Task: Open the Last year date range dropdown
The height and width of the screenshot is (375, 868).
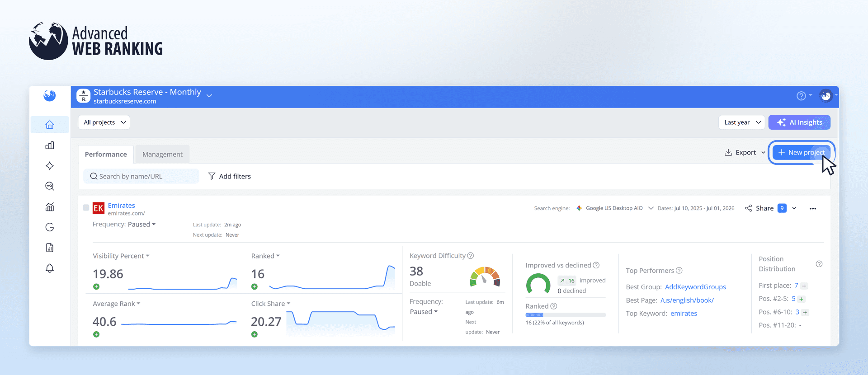Action: pos(742,122)
